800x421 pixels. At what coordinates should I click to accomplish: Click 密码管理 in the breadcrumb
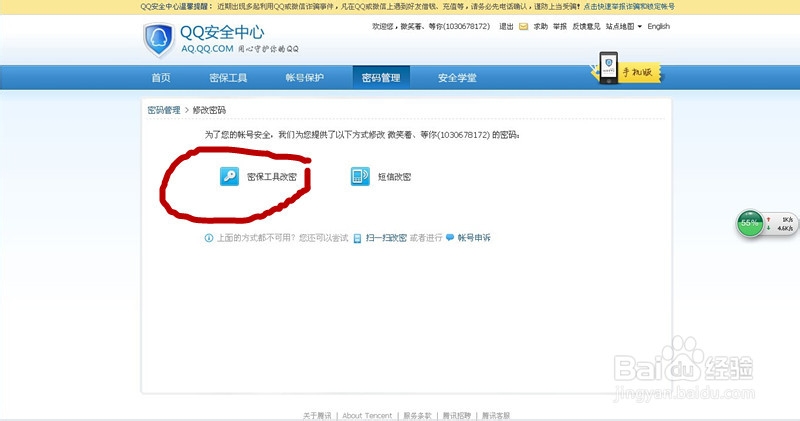pos(164,110)
